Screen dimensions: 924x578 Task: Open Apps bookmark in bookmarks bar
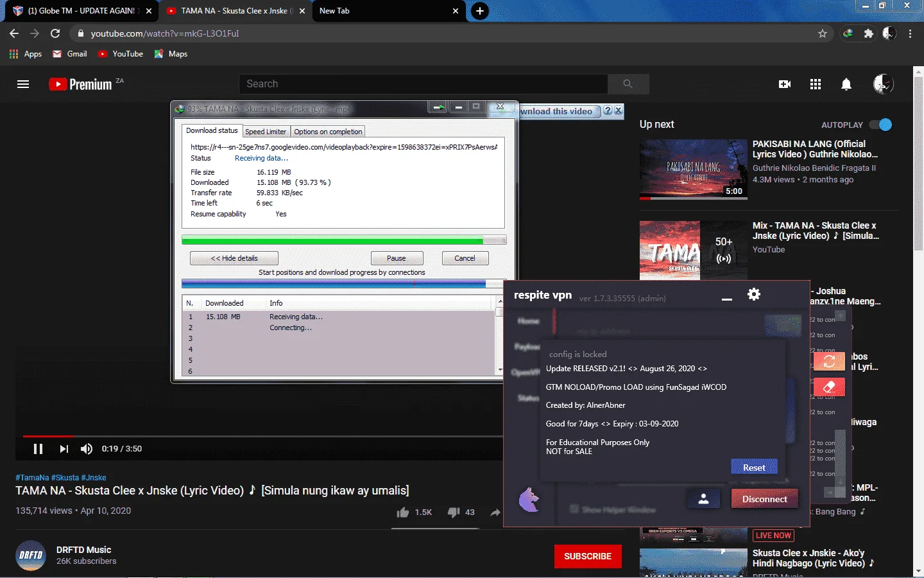click(26, 54)
